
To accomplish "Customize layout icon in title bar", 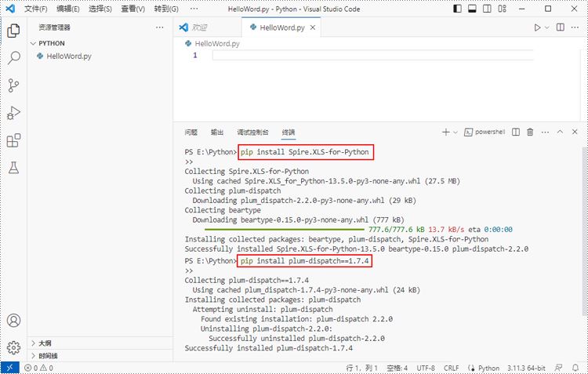I will 502,9.
